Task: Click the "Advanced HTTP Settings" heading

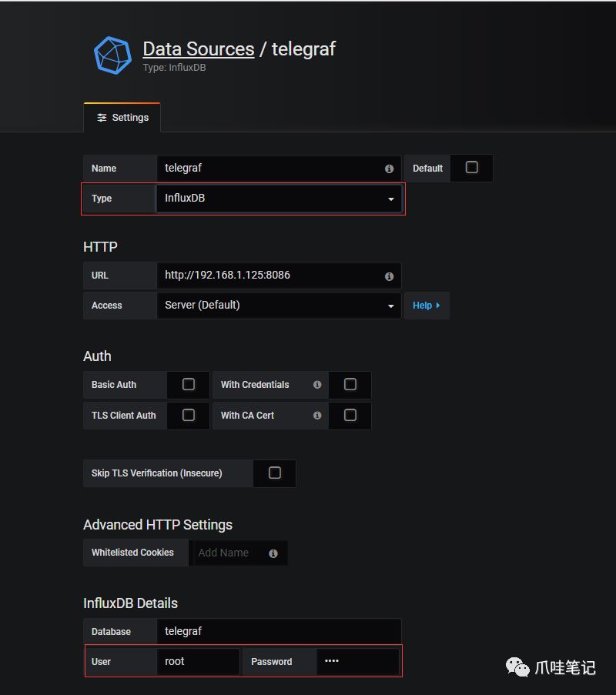Action: [158, 524]
